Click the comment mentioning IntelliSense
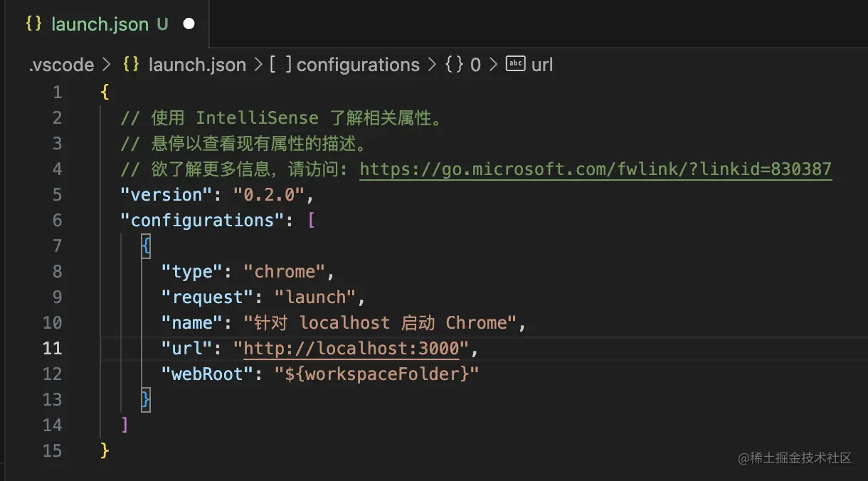 tap(282, 118)
